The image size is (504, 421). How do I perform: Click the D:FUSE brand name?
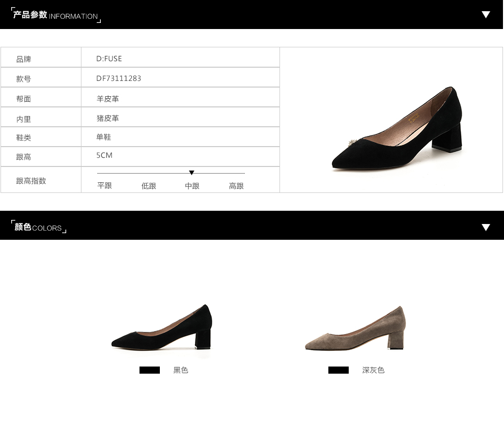tap(109, 59)
